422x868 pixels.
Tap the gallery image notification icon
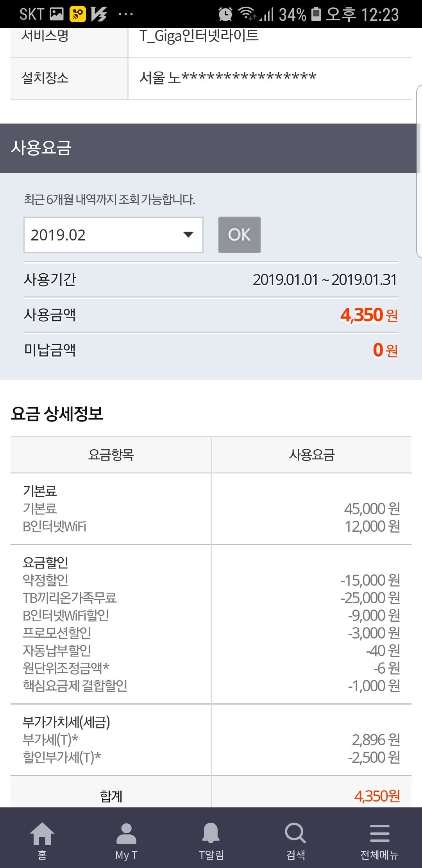(x=56, y=14)
